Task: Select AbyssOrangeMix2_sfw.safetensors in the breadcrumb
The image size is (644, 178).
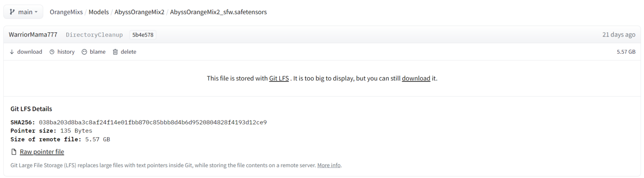Action: pyautogui.click(x=218, y=12)
